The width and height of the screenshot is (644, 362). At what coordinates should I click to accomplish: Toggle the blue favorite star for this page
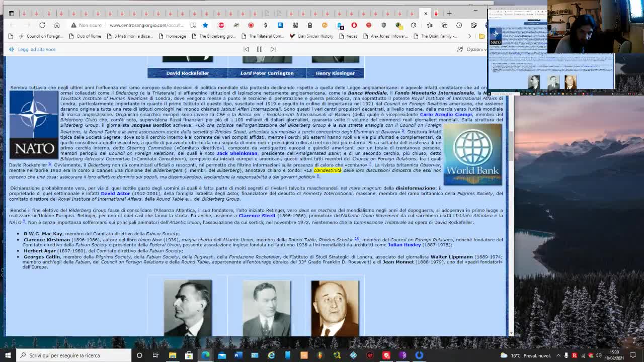tap(205, 25)
